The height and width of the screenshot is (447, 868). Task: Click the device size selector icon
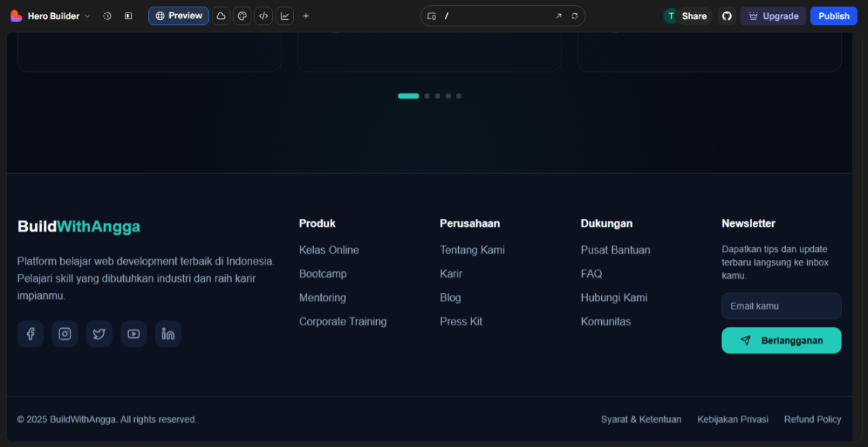pos(432,16)
